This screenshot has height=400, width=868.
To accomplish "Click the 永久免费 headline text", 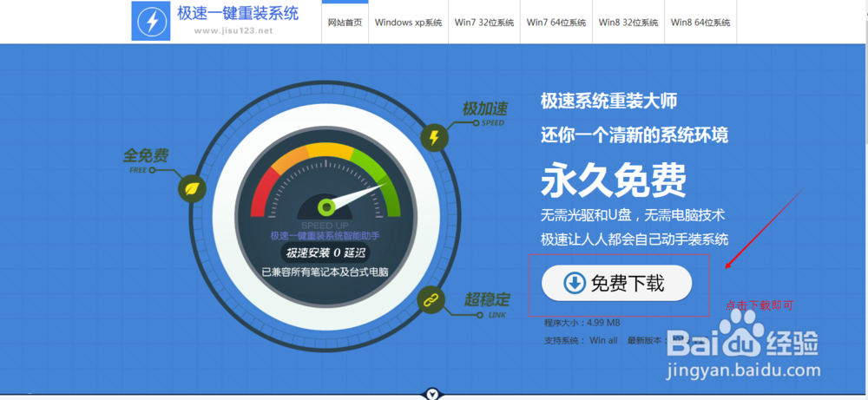I will click(x=614, y=180).
